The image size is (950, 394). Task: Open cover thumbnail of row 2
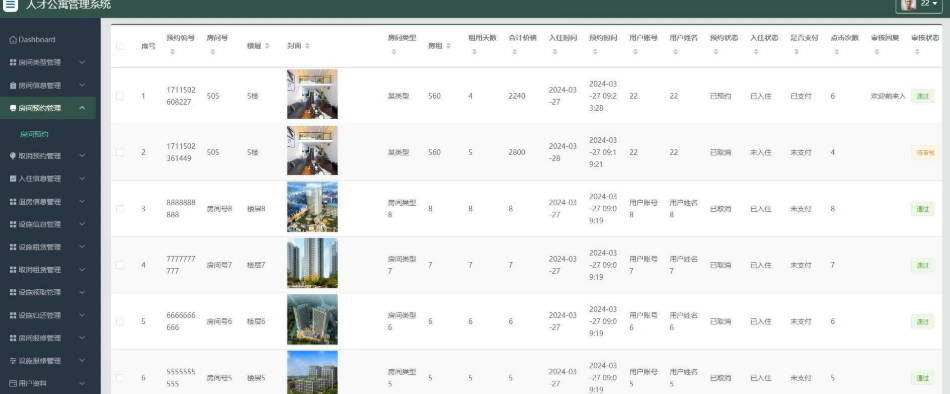click(x=312, y=150)
